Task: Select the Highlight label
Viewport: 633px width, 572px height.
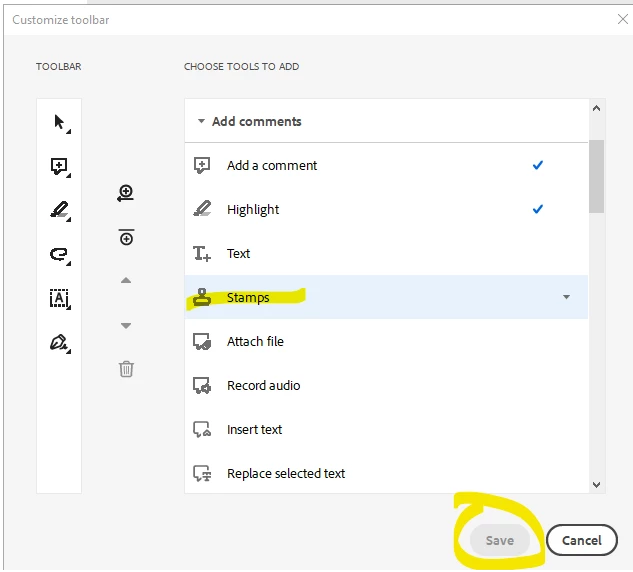Action: (253, 210)
